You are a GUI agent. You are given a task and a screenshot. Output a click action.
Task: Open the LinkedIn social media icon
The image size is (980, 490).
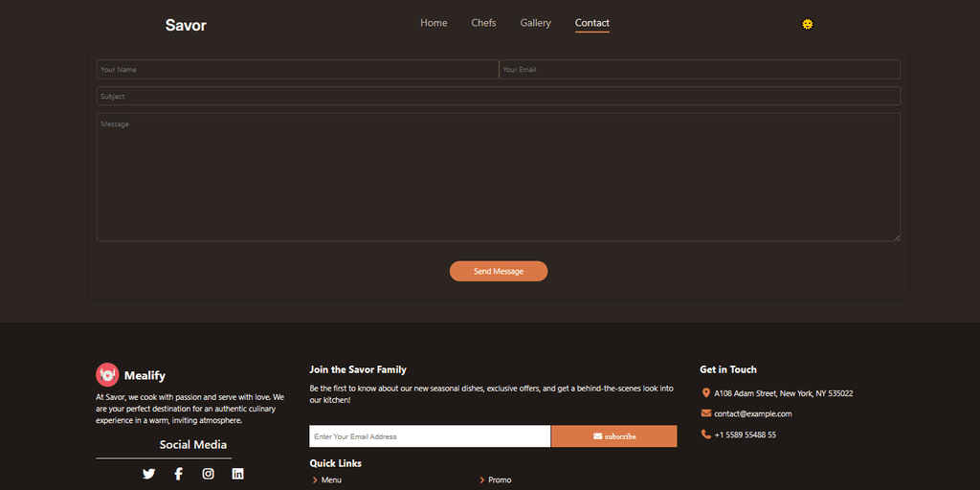point(237,474)
